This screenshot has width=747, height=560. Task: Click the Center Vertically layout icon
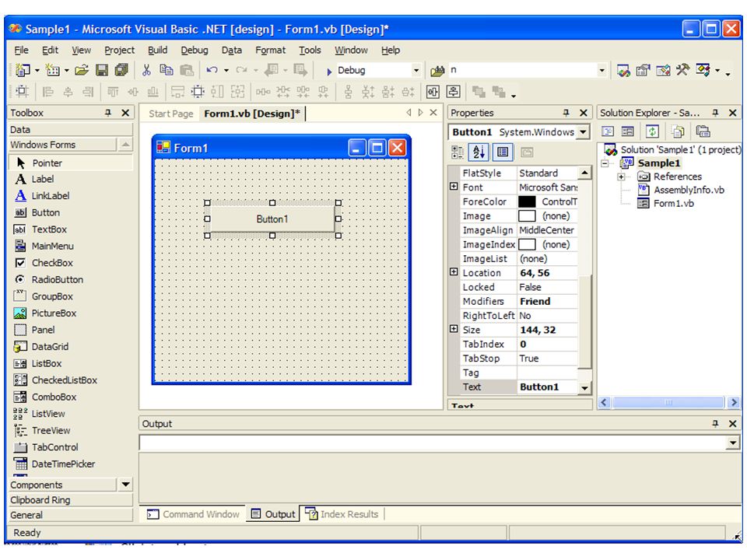[453, 92]
